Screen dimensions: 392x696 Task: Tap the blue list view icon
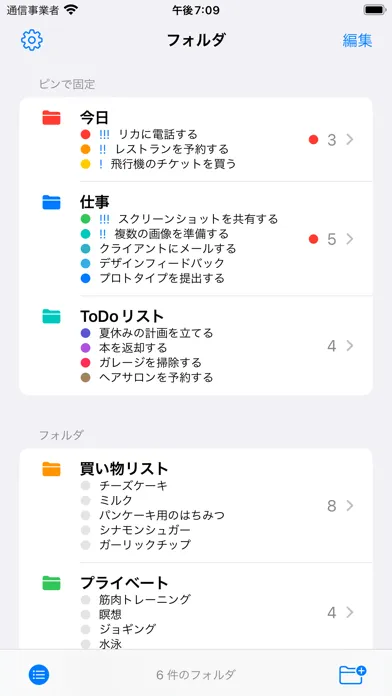tap(39, 675)
